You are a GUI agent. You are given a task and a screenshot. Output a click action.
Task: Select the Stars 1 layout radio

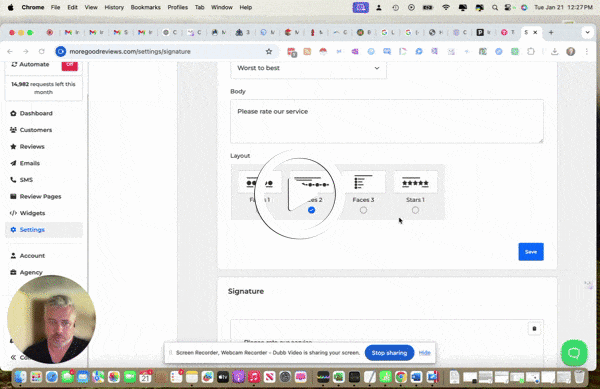pyautogui.click(x=415, y=210)
